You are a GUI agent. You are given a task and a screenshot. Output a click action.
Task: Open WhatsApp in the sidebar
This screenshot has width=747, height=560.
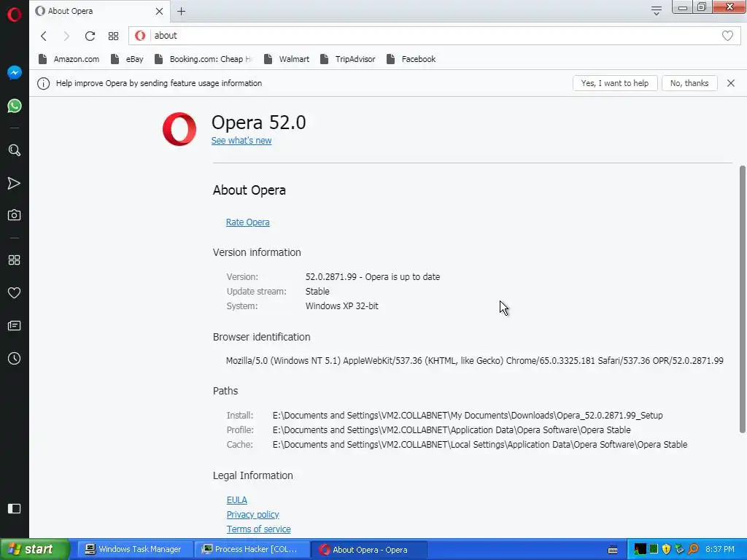[x=15, y=106]
